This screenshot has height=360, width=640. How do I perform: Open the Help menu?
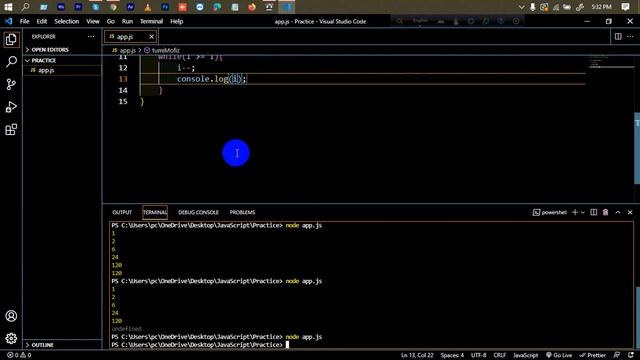point(176,21)
